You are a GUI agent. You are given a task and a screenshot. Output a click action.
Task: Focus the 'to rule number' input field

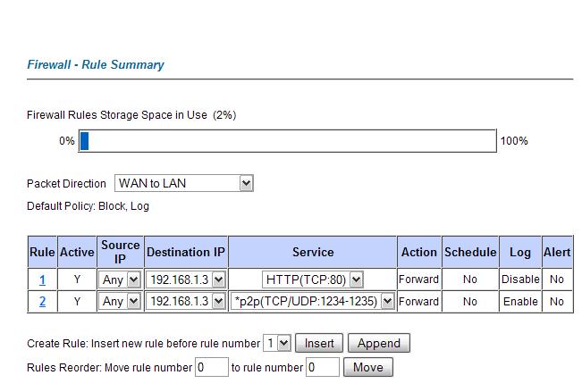(322, 367)
